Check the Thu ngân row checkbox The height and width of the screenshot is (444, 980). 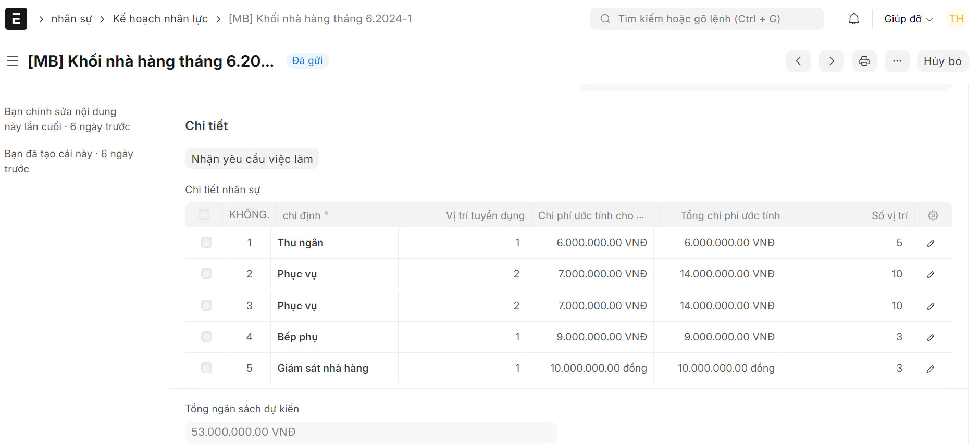point(206,243)
